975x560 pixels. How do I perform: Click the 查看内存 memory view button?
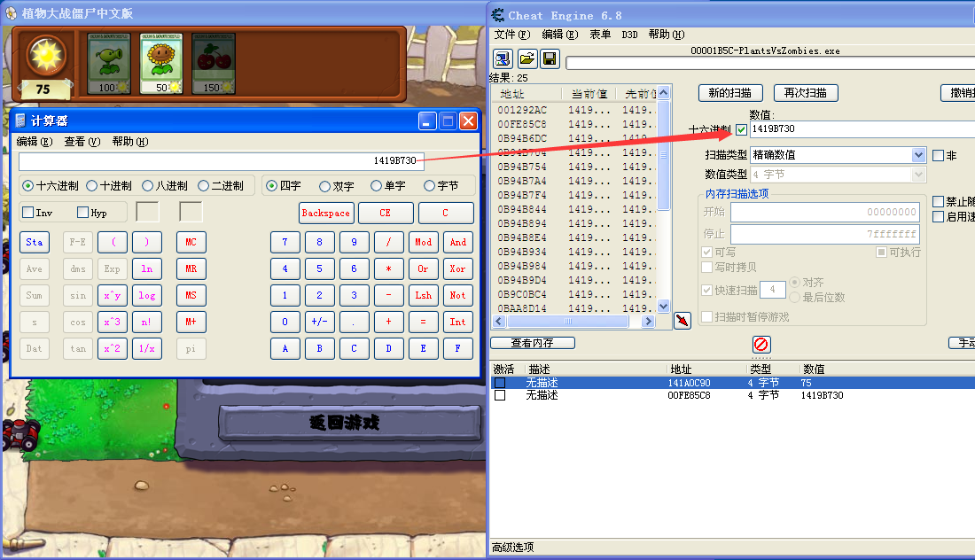click(x=533, y=343)
